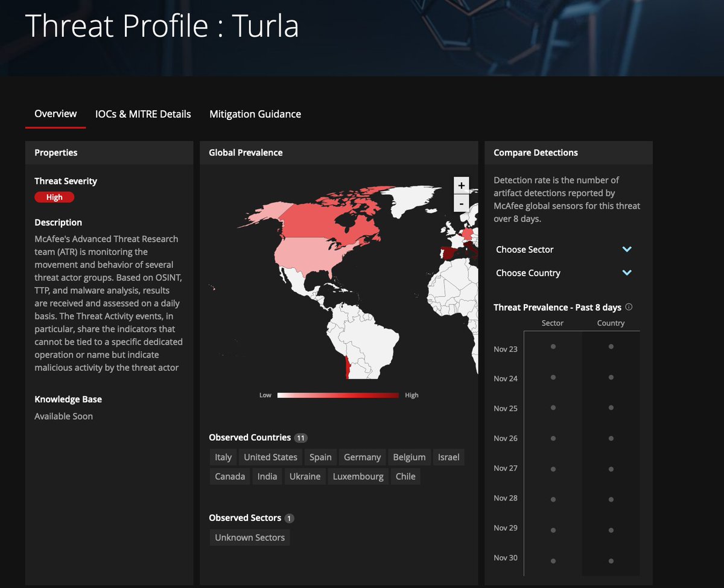Click the Properties panel header
This screenshot has width=724, height=588.
click(x=109, y=153)
